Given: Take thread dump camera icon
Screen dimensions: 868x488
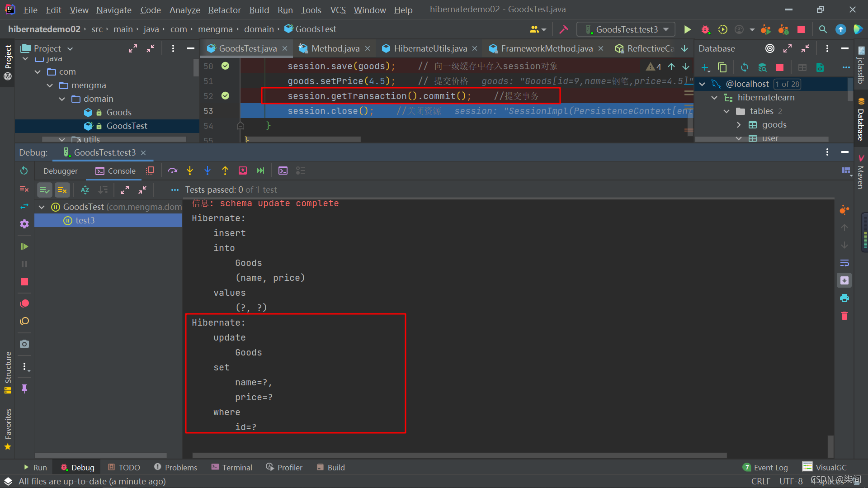Looking at the screenshot, I should coord(24,344).
